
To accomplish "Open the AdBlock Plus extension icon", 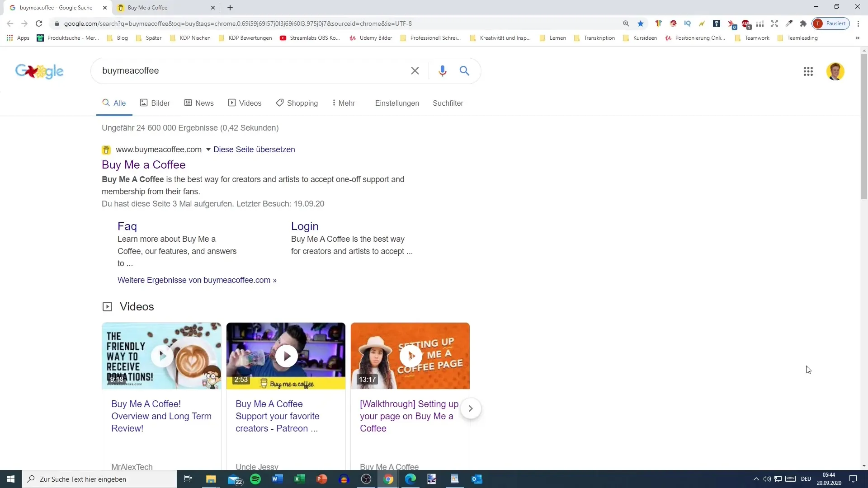I will (745, 23).
